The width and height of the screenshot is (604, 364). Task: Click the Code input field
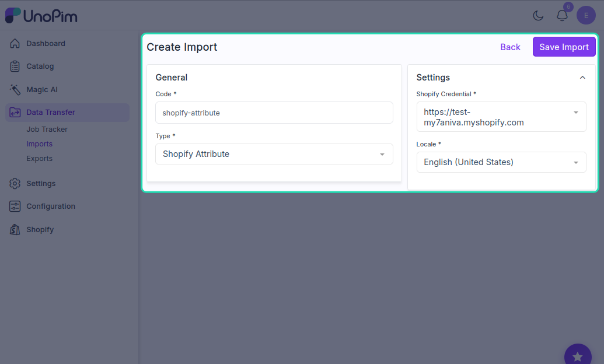pos(274,113)
